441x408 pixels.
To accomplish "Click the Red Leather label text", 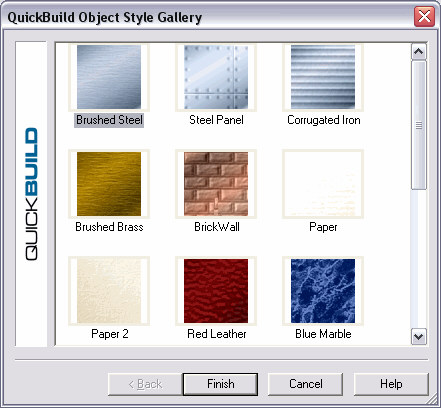I will [217, 334].
